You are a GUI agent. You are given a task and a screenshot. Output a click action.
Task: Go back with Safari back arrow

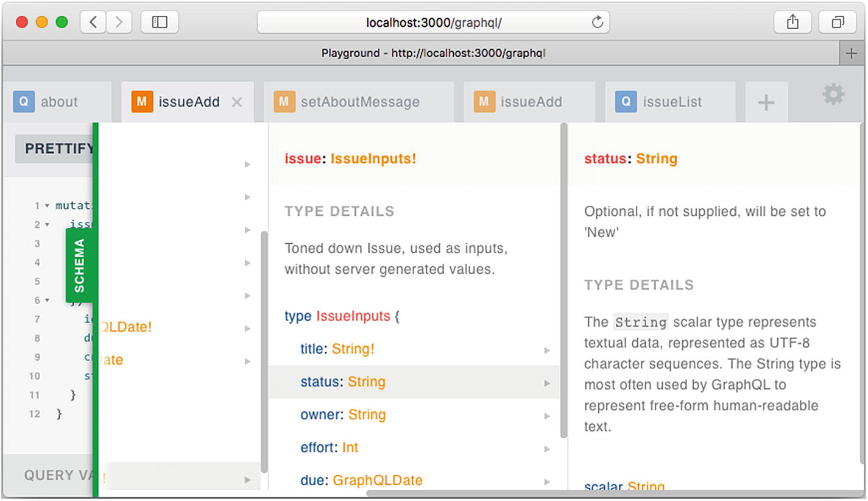tap(93, 23)
